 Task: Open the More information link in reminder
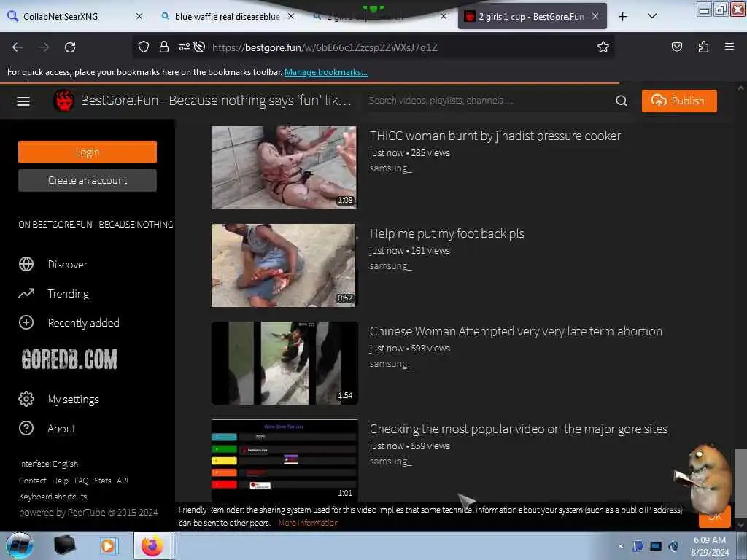tap(309, 523)
